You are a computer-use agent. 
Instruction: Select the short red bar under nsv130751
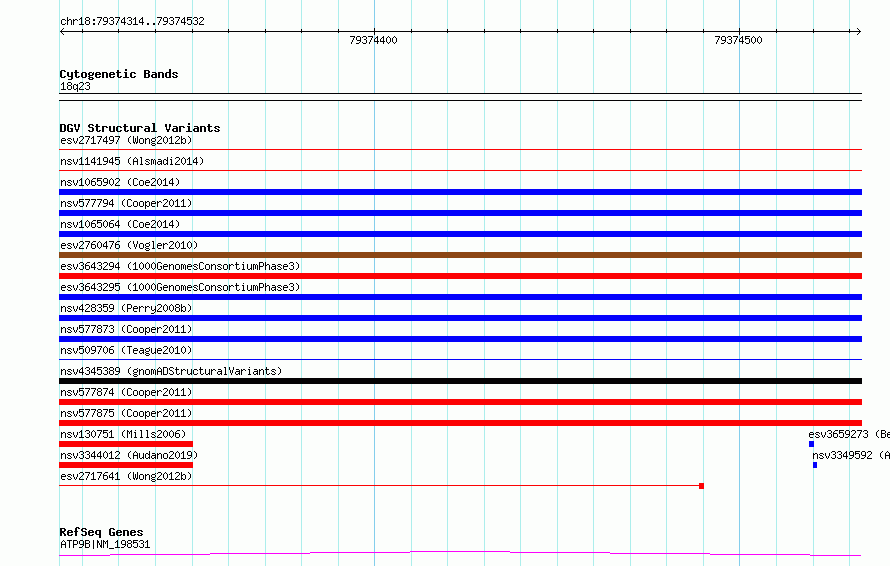pyautogui.click(x=126, y=444)
